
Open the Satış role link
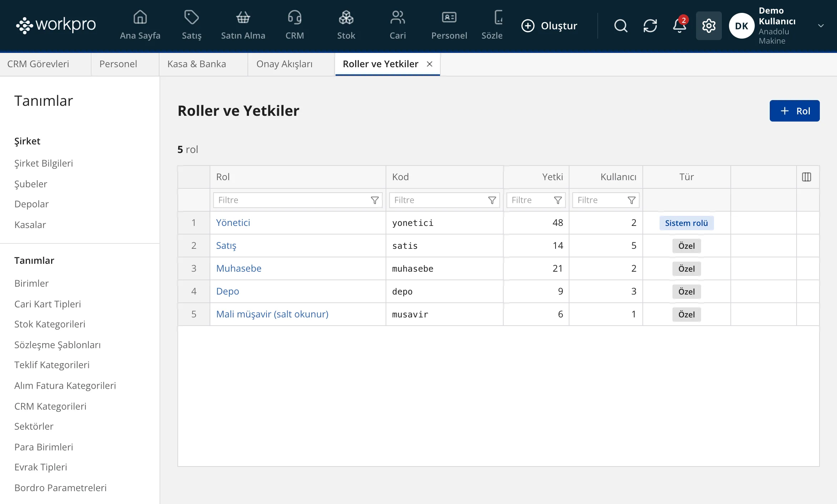(226, 246)
